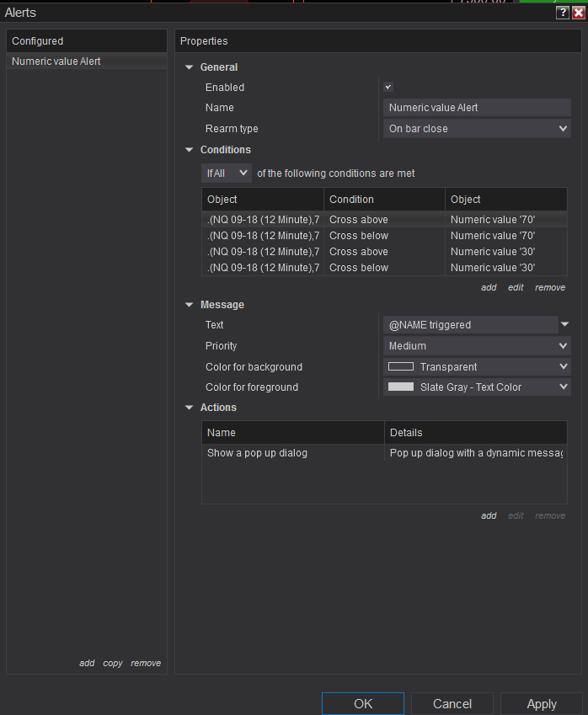Viewport: 588px width, 715px height.
Task: Open the Rearm type dropdown
Action: coord(477,129)
